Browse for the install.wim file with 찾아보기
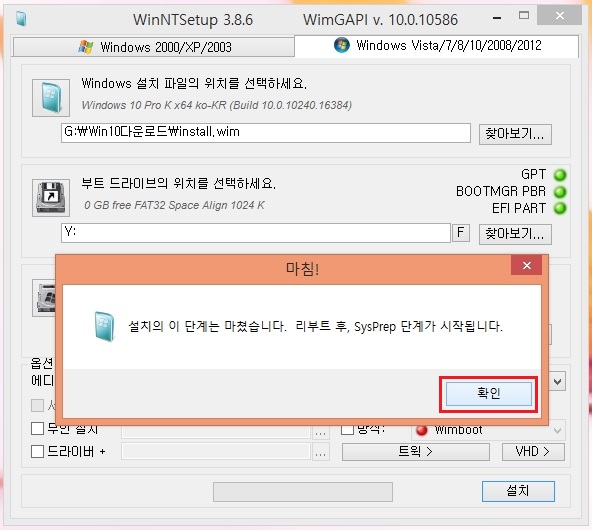 click(x=515, y=134)
